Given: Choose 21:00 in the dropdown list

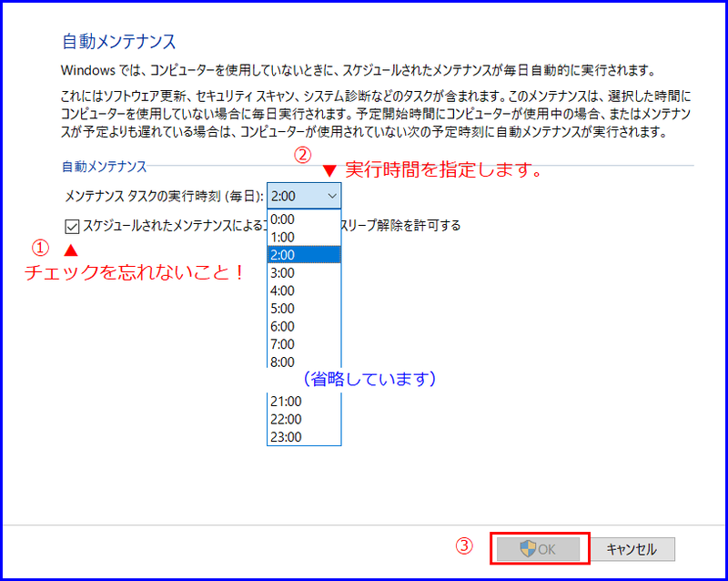Looking at the screenshot, I should point(304,401).
